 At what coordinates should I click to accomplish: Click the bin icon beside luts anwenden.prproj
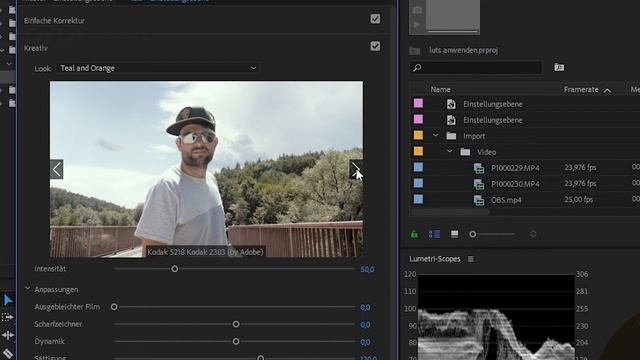pos(415,51)
